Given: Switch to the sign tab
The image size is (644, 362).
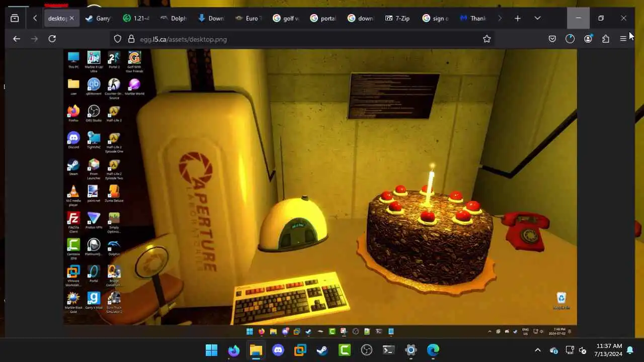Looking at the screenshot, I should tap(435, 18).
